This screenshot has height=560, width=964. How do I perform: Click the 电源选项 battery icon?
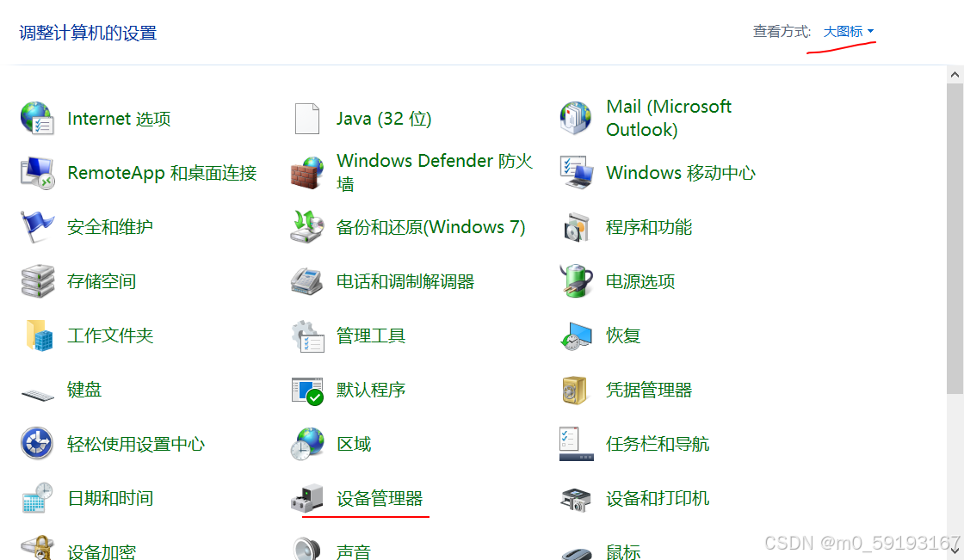(576, 281)
